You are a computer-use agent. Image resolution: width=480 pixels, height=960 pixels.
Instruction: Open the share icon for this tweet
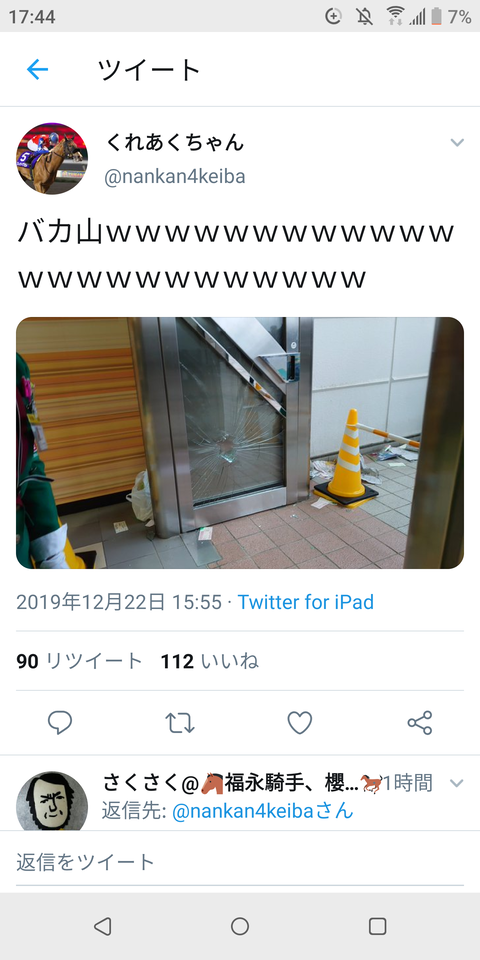(420, 722)
